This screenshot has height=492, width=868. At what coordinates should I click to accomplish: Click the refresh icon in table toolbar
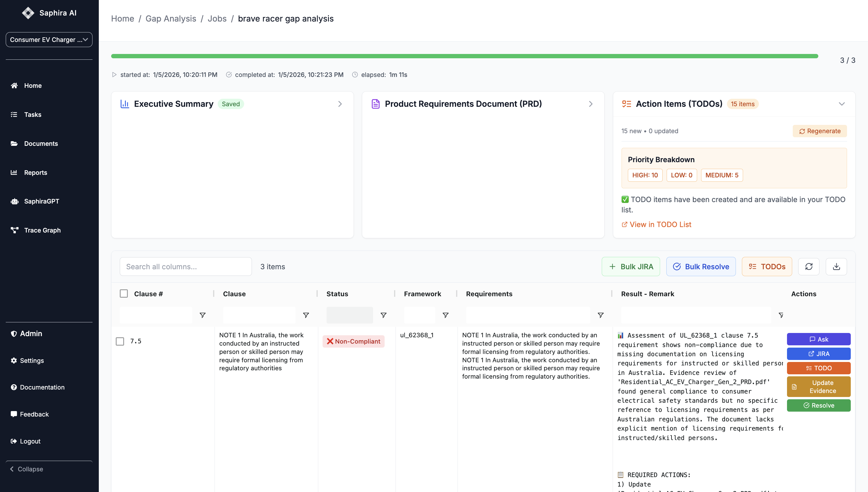(x=809, y=267)
